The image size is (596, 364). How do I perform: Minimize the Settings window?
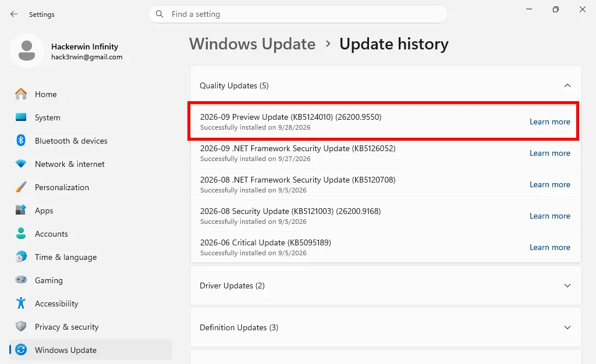(x=528, y=9)
